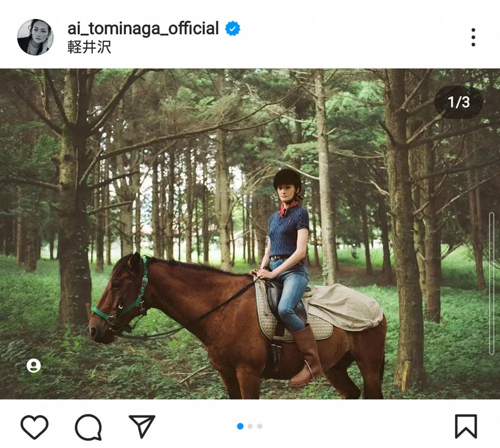Open the ai_tominaga_official username link
Screen dimensions: 500x448
[x=143, y=28]
